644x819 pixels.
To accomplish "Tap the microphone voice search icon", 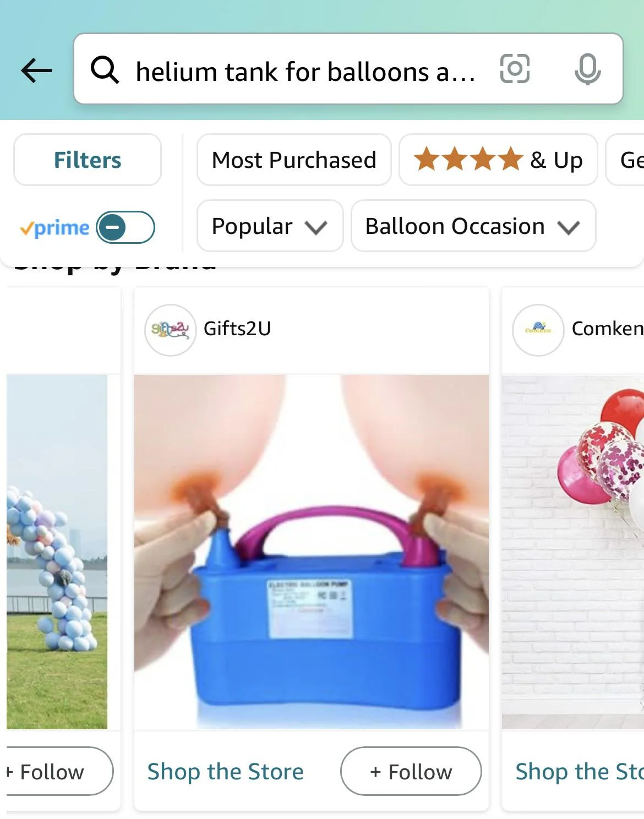I will 587,69.
